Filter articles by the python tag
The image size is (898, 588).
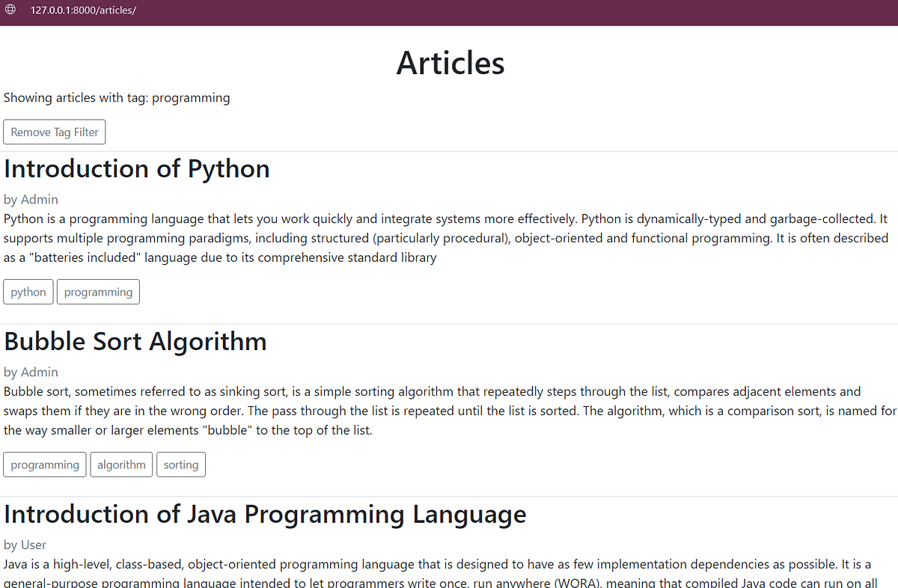28,292
